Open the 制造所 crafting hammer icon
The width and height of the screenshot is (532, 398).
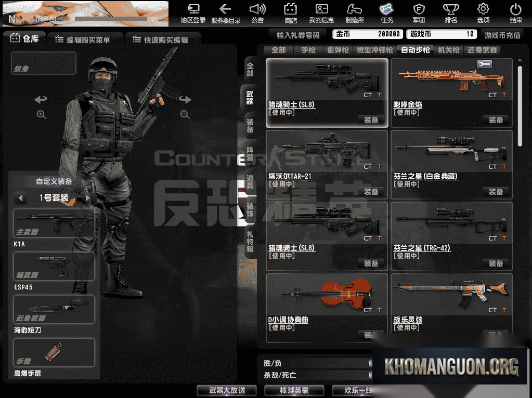click(x=355, y=14)
